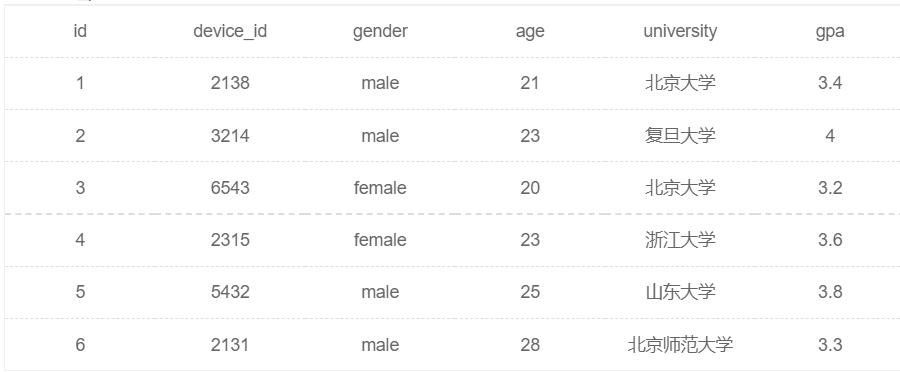Click the gpa value 3.6
Image resolution: width=900 pixels, height=372 pixels.
coord(830,239)
